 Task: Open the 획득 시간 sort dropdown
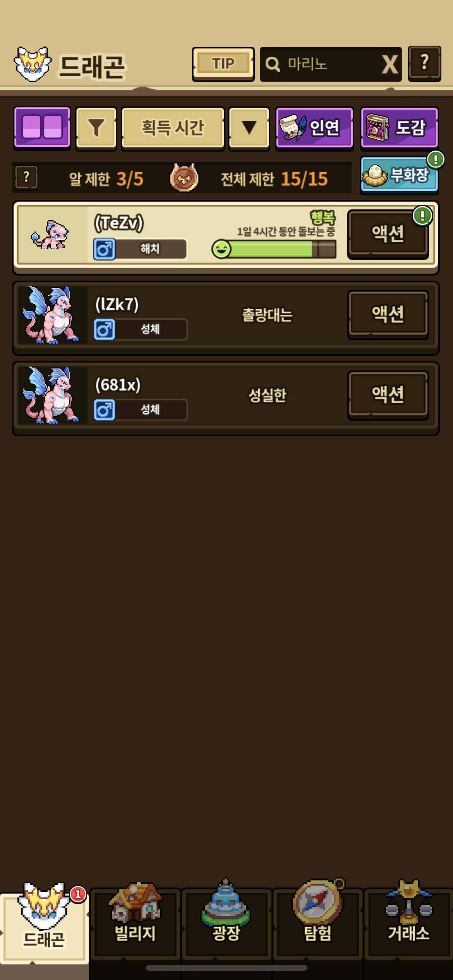point(173,128)
